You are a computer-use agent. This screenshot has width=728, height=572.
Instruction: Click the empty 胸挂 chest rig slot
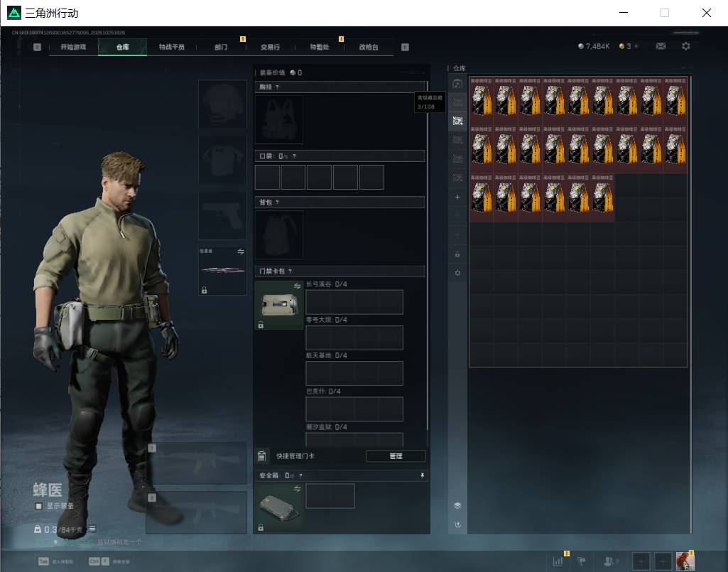279,120
